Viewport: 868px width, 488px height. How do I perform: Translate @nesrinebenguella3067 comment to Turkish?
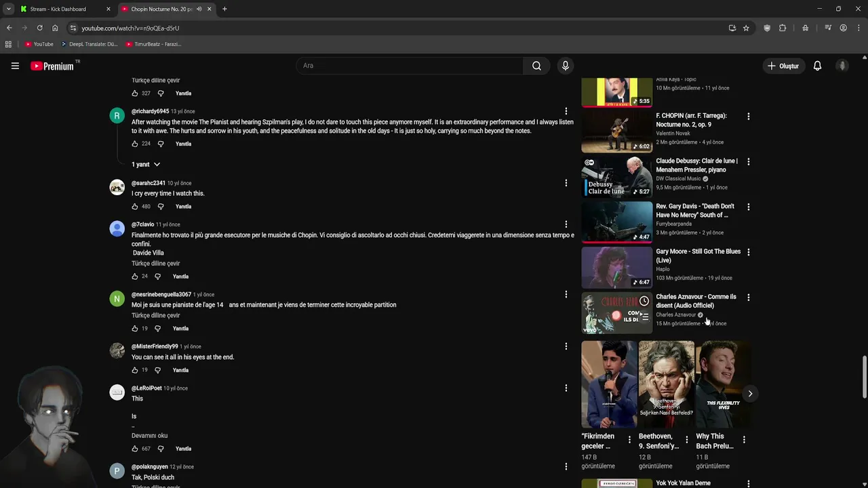pos(155,315)
